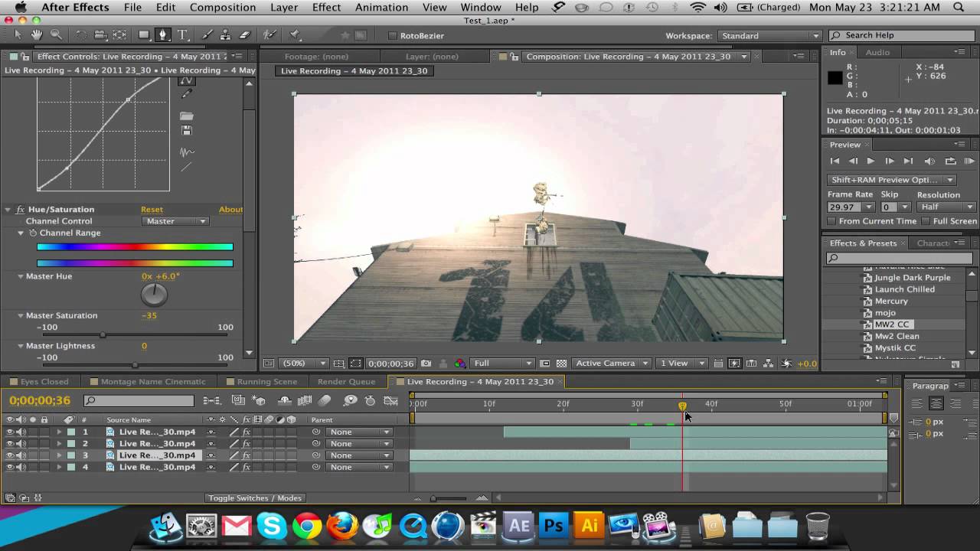Open the Composition menu
Screen dimensions: 980x551
tap(223, 8)
